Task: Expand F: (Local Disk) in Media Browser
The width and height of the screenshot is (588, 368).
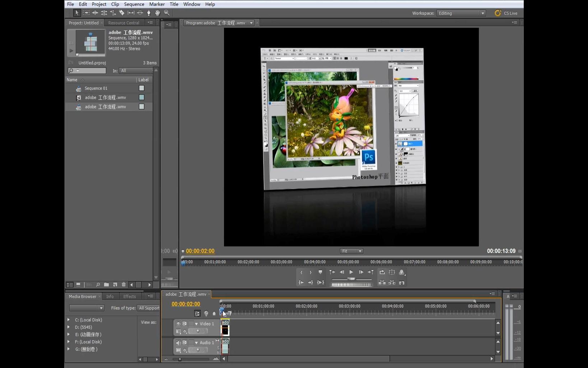Action: [x=69, y=342]
